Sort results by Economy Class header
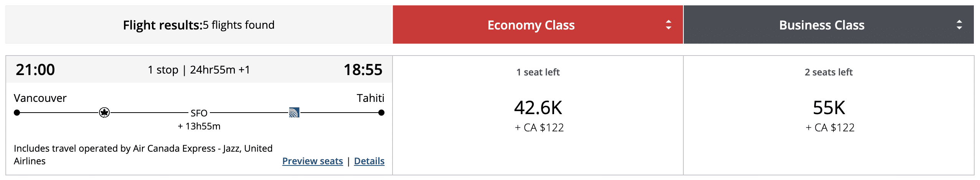This screenshot has width=980, height=180. (x=531, y=25)
